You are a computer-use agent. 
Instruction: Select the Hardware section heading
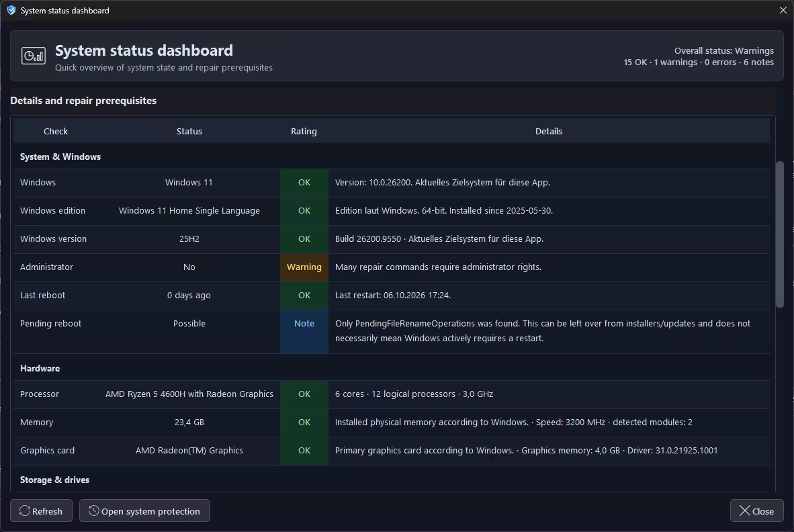point(40,369)
